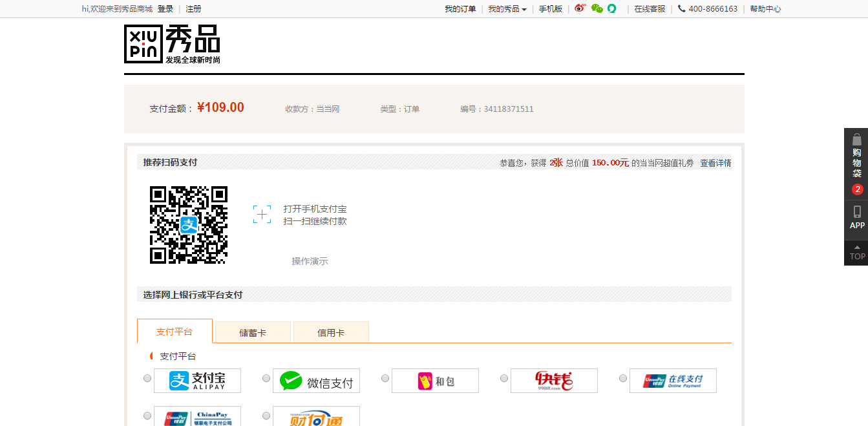Select the WeChat Pay radio button
This screenshot has height=426, width=868.
click(266, 378)
